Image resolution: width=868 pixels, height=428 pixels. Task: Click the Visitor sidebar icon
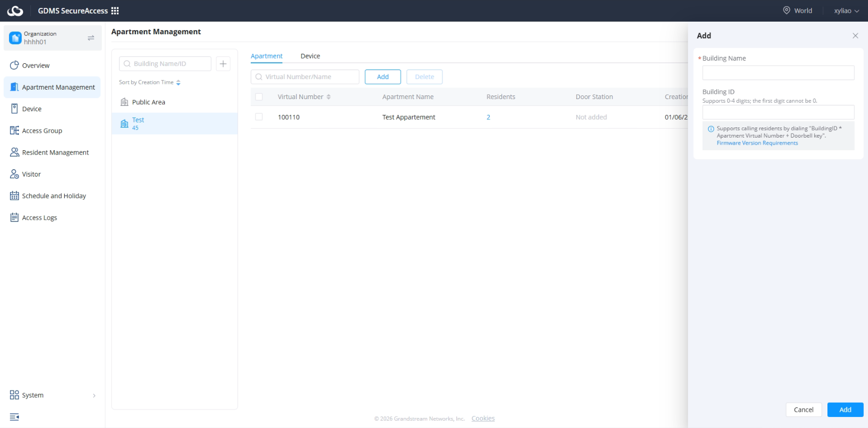pos(15,174)
